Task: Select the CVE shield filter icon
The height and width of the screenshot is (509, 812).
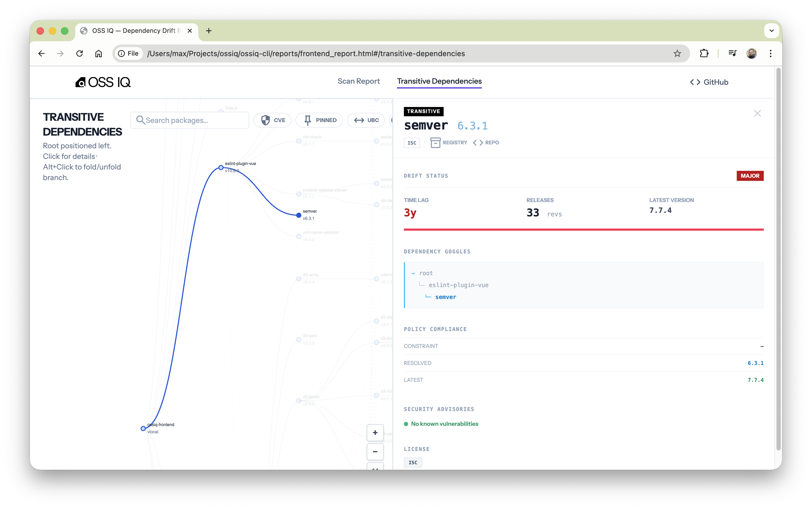Action: coord(266,120)
